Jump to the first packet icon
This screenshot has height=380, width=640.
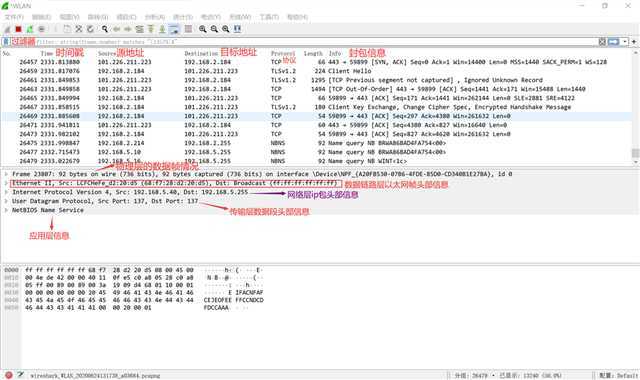[x=151, y=29]
